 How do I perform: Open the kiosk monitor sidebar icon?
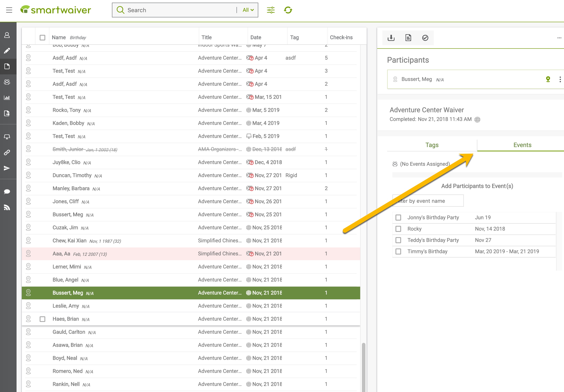[x=7, y=136]
